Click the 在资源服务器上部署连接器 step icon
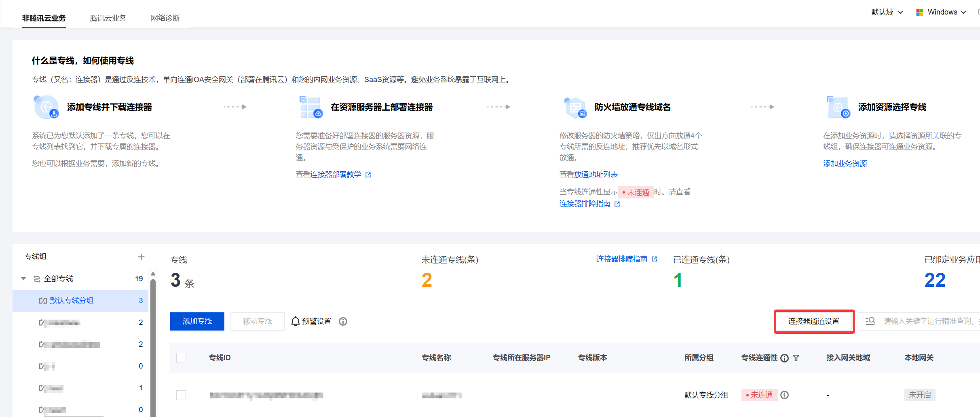This screenshot has height=417, width=980. point(310,107)
